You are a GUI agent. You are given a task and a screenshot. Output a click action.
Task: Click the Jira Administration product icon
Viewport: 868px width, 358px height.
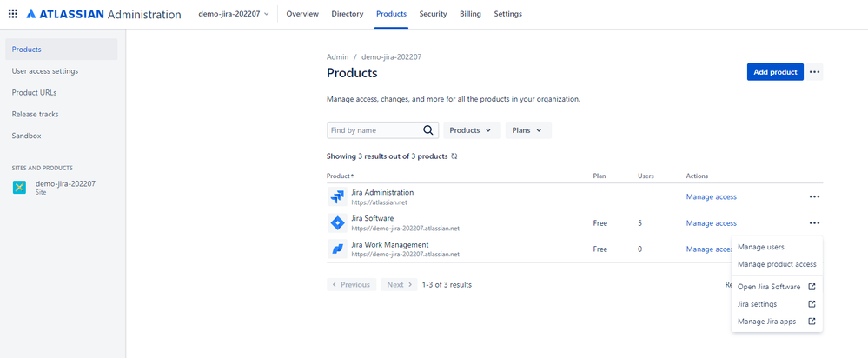tap(337, 197)
